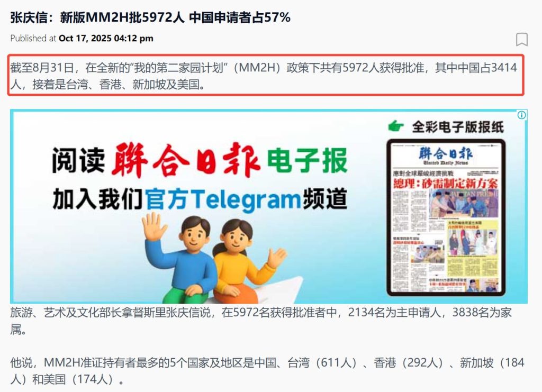The image size is (542, 392).
Task: Open the 阅读联合日报电子报 banner heading
Action: click(200, 160)
